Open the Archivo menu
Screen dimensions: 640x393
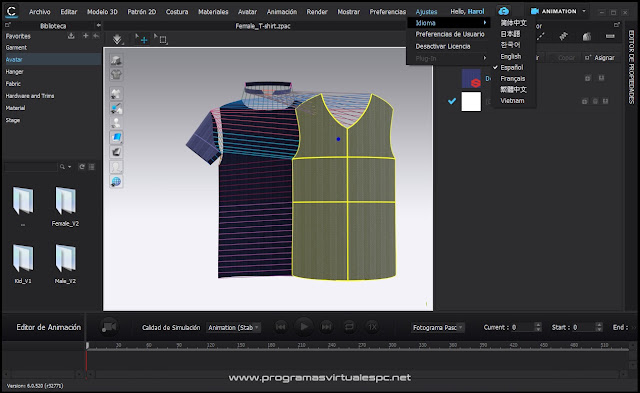click(40, 12)
